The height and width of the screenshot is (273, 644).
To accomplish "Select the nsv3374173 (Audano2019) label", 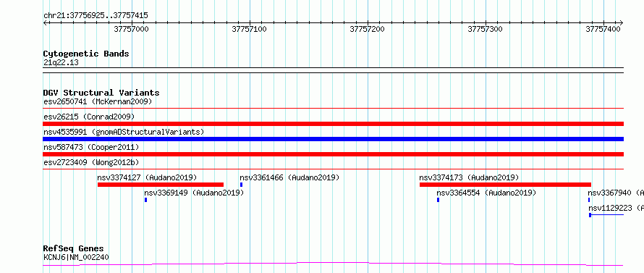I will [x=469, y=177].
